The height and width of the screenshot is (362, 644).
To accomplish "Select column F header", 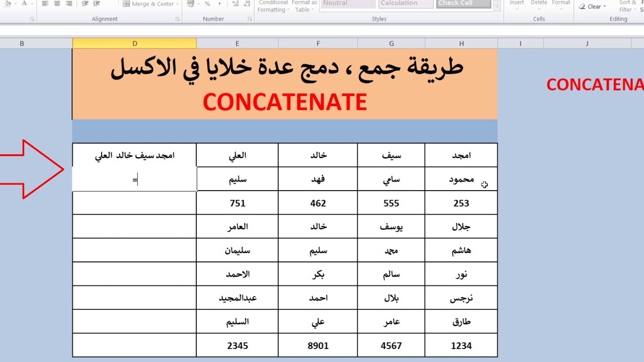I will 318,44.
